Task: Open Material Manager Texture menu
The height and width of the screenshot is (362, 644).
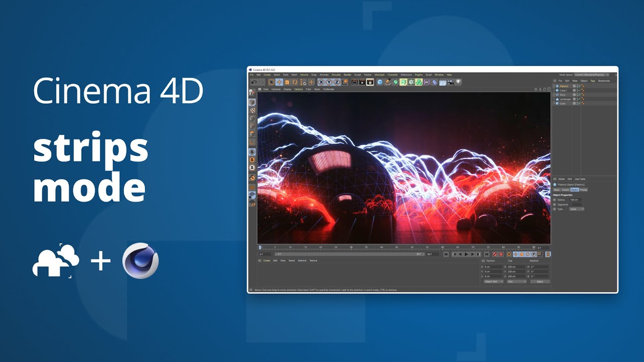Action: 313,260
